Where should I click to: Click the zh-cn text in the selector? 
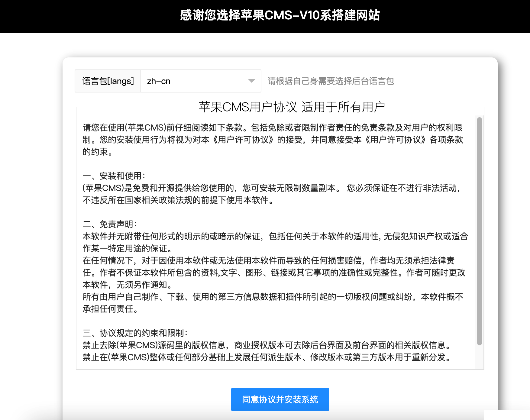159,81
